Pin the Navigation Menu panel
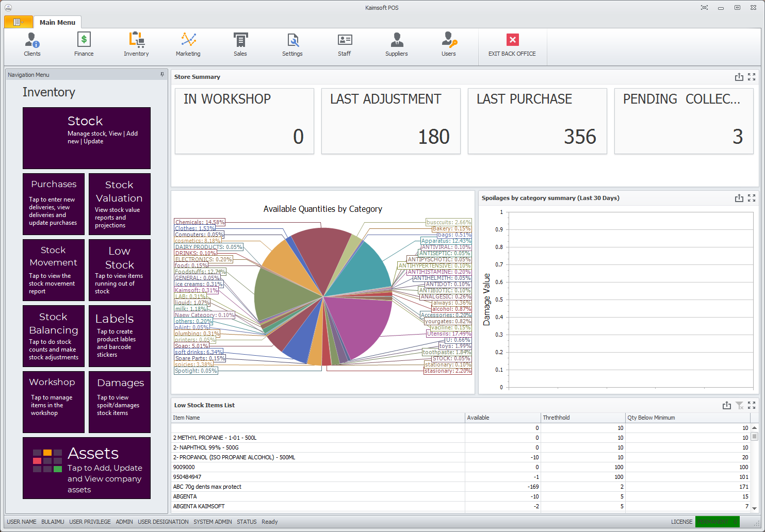This screenshot has width=765, height=532. [162, 75]
